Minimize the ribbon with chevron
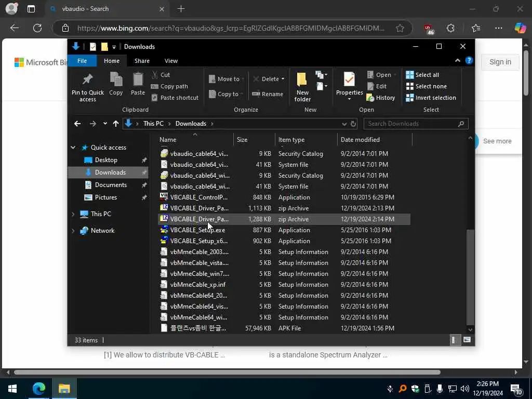Image resolution: width=532 pixels, height=399 pixels. [x=457, y=60]
